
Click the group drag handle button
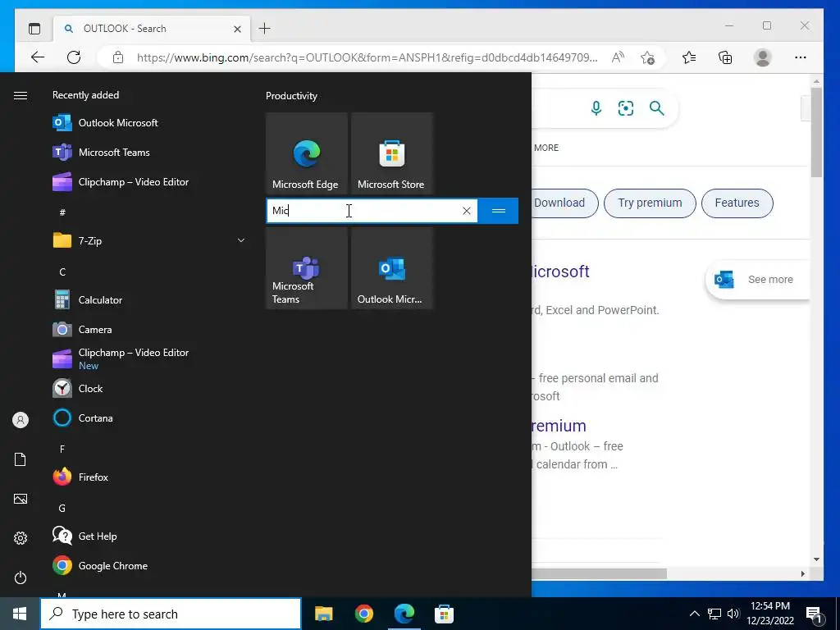pyautogui.click(x=498, y=211)
